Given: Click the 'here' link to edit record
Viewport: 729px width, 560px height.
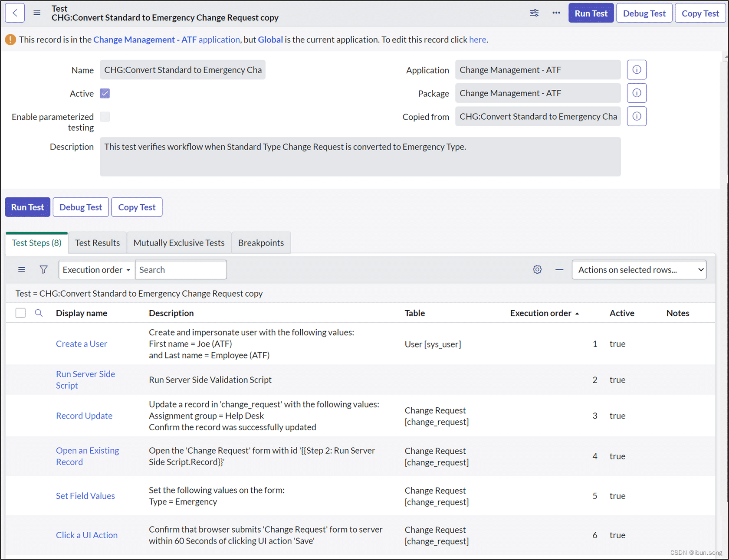Looking at the screenshot, I should click(478, 40).
